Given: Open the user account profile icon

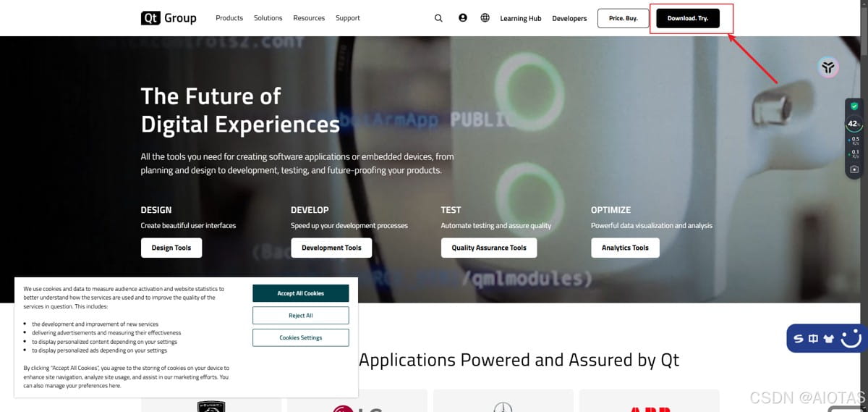Looking at the screenshot, I should click(463, 18).
